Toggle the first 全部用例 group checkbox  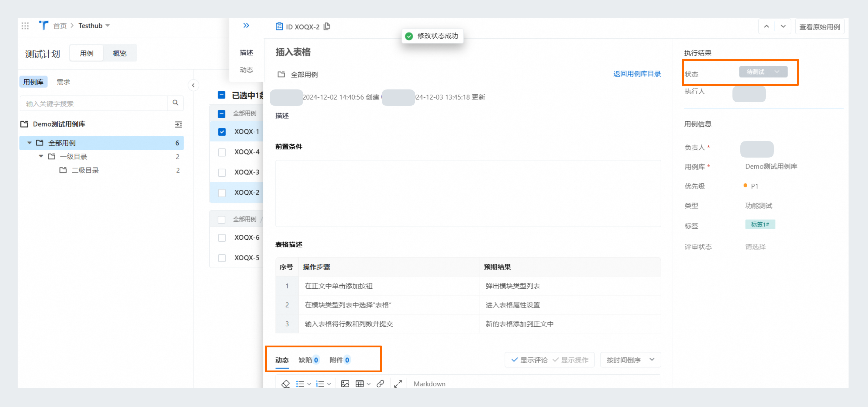click(221, 114)
